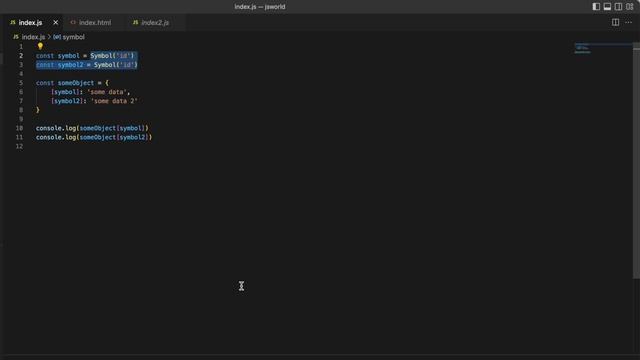Open the More Actions ellipsis menu
Viewport: 640px width, 360px height.
click(x=628, y=22)
